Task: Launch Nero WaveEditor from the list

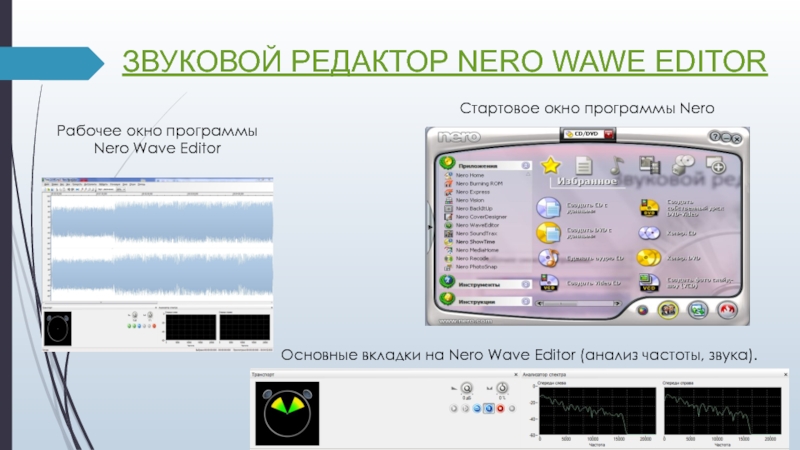Action: (x=477, y=225)
